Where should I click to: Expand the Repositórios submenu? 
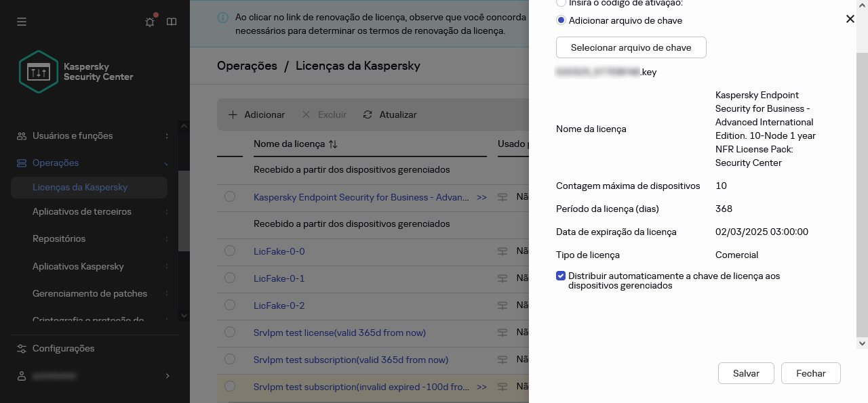point(167,239)
